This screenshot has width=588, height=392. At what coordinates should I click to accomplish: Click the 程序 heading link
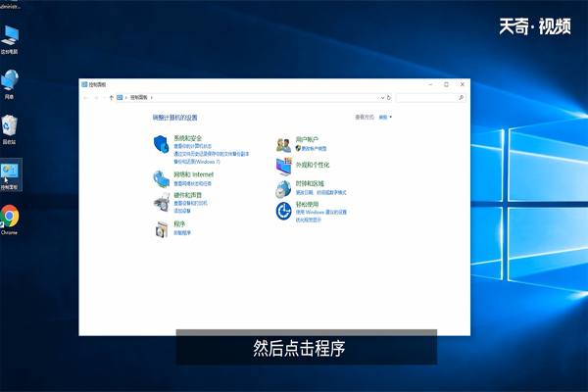click(x=179, y=224)
